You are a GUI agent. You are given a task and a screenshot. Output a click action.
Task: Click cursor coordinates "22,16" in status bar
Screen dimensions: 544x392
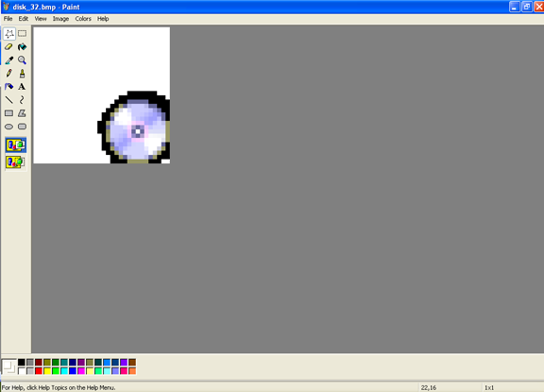point(429,387)
